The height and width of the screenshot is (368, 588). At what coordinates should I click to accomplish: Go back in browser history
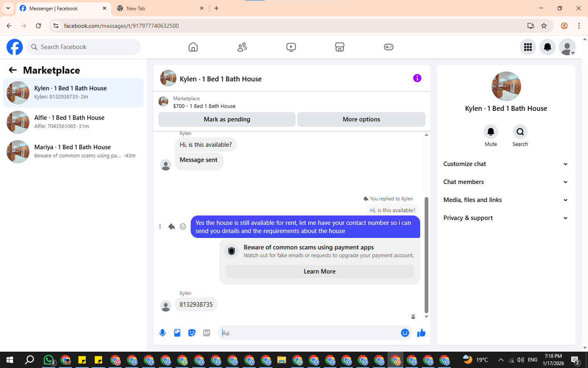point(9,26)
